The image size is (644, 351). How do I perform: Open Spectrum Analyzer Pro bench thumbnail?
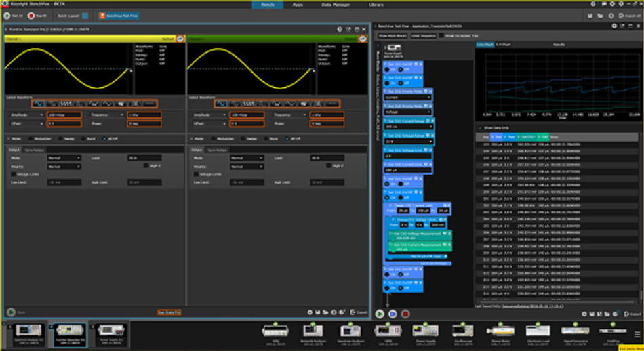pos(28,333)
